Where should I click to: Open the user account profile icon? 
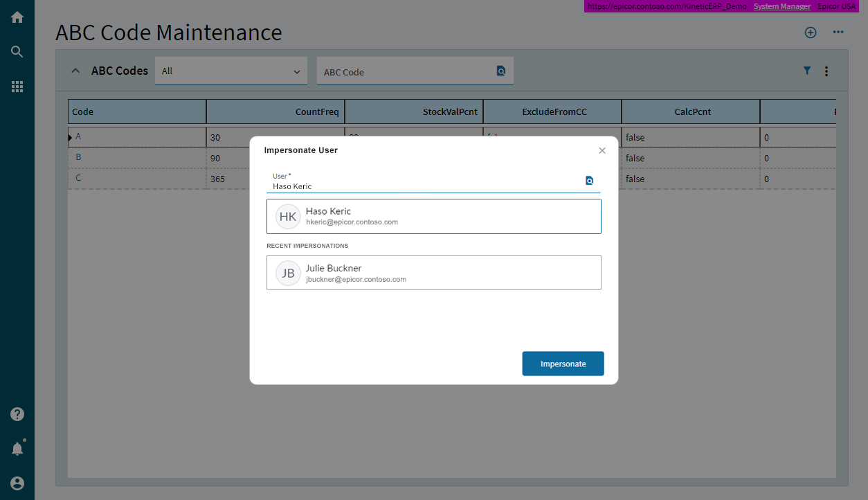coord(17,483)
